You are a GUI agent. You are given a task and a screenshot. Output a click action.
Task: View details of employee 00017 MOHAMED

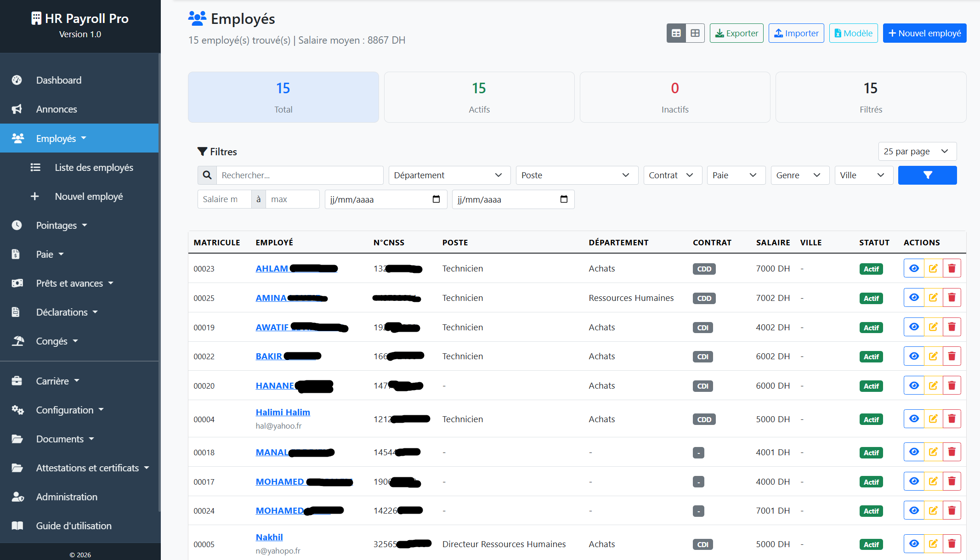click(x=914, y=481)
